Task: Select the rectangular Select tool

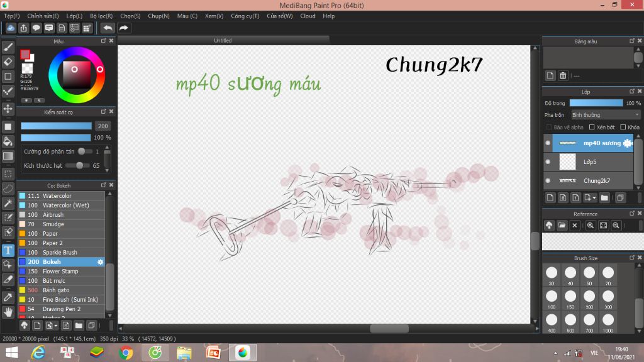Action: click(8, 174)
